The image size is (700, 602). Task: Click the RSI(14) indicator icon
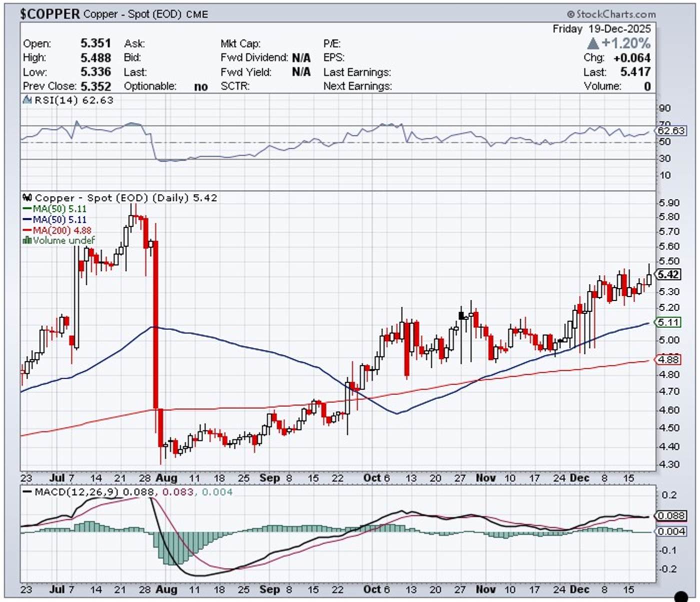pyautogui.click(x=27, y=100)
